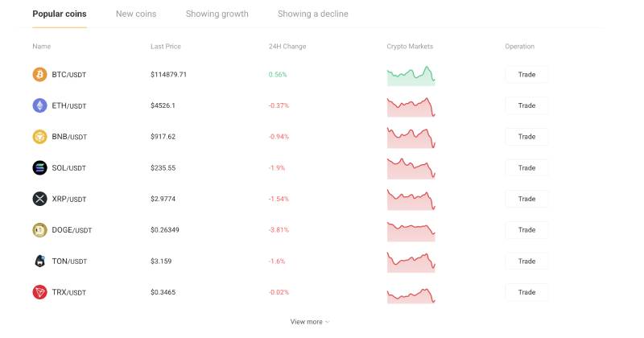Select the Popular coins tab
This screenshot has width=644, height=338.
[x=60, y=14]
